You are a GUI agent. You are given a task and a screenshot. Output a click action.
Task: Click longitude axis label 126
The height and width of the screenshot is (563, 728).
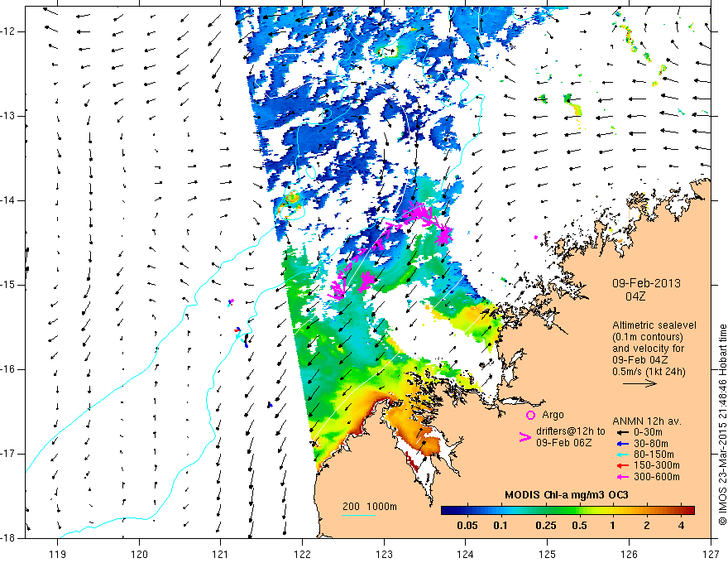click(x=629, y=554)
